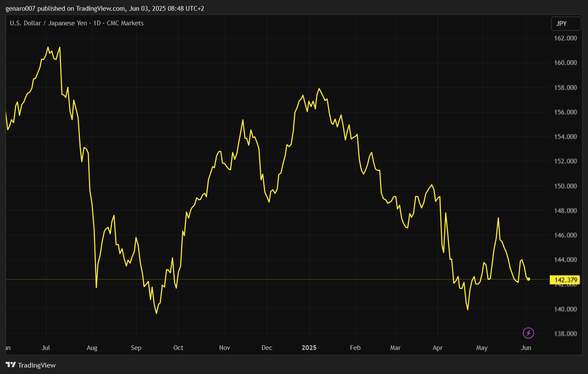The image size is (588, 374).
Task: Click the Aug label on time axis
Action: [x=92, y=348]
